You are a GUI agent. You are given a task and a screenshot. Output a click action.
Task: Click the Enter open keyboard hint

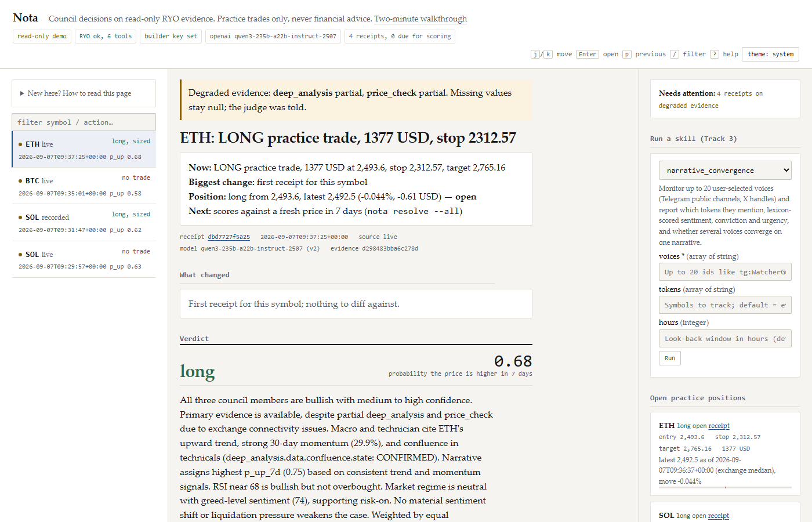[x=597, y=54]
